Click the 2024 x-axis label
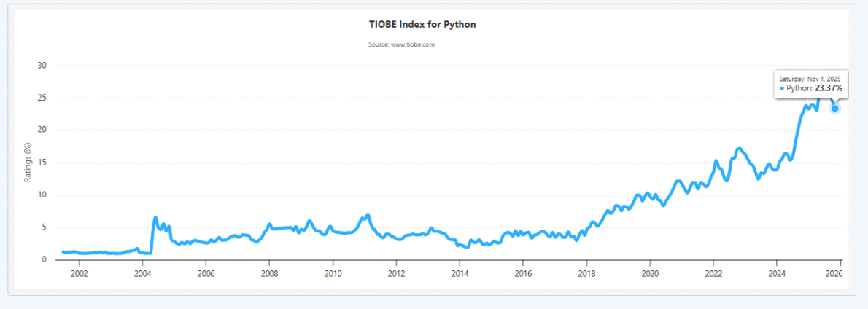This screenshot has width=868, height=309. tap(777, 273)
